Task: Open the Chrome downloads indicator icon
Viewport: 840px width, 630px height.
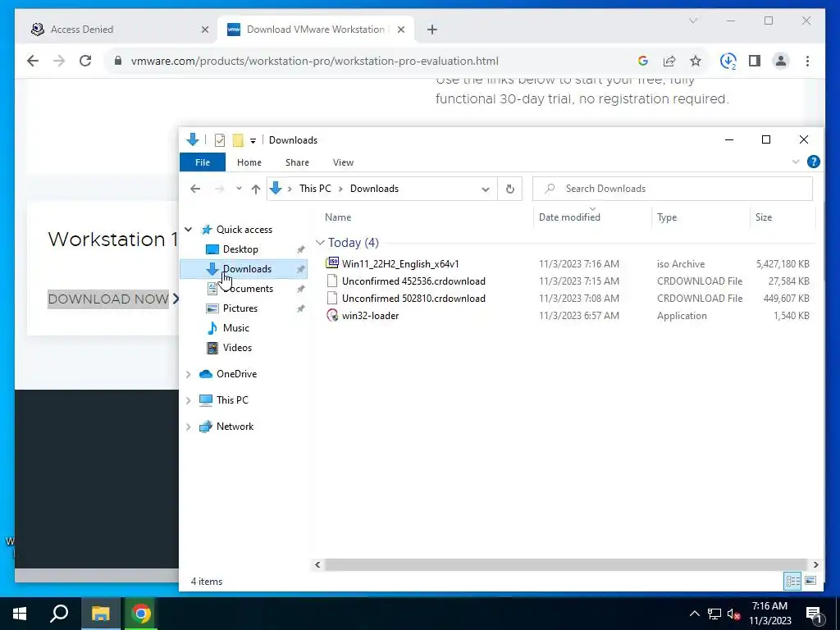Action: click(x=728, y=61)
